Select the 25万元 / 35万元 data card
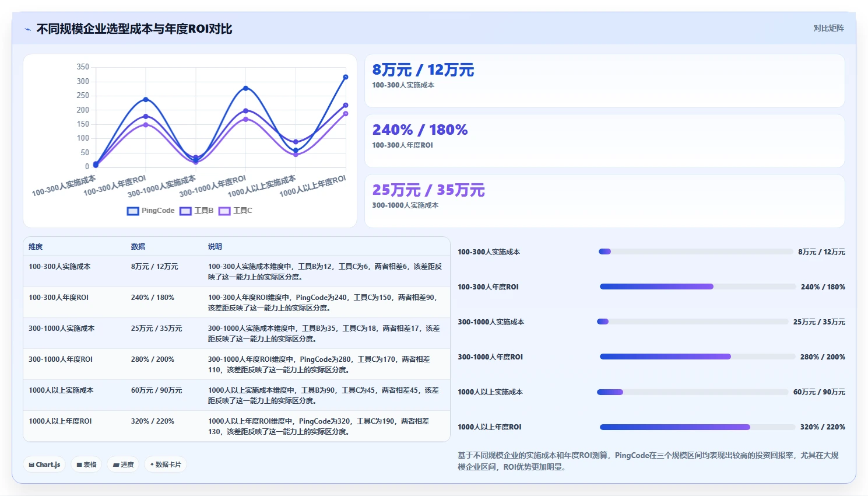The width and height of the screenshot is (868, 496). pos(605,201)
